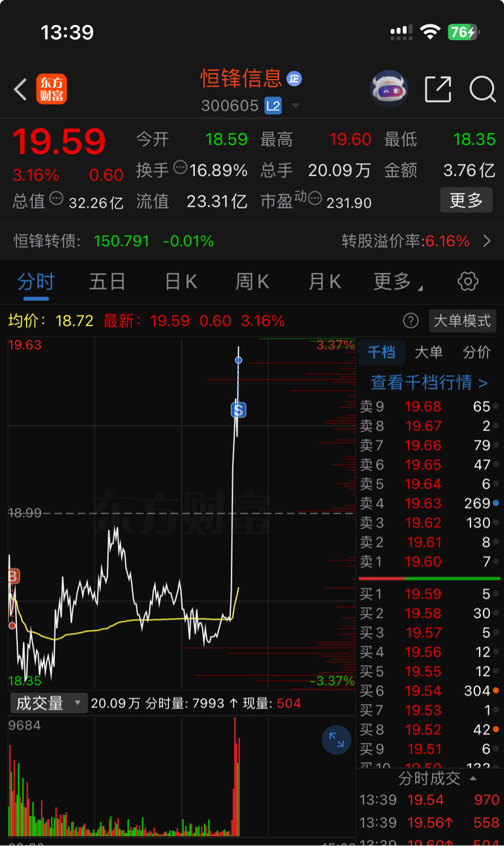Tap 卖1 price 19.60 row
This screenshot has width=504, height=846.
430,562
